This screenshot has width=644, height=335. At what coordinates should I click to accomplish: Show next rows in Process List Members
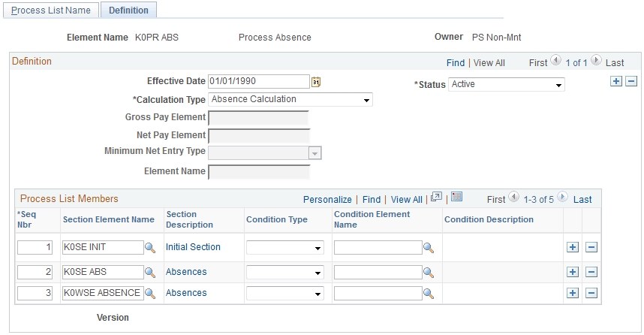(563, 199)
